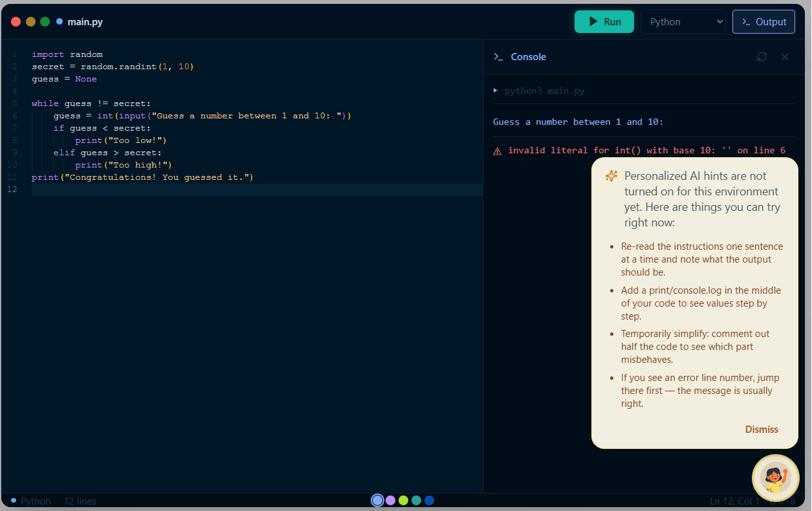The image size is (812, 511).
Task: Click the blue unsaved-file dot beside main.py
Action: (60, 21)
